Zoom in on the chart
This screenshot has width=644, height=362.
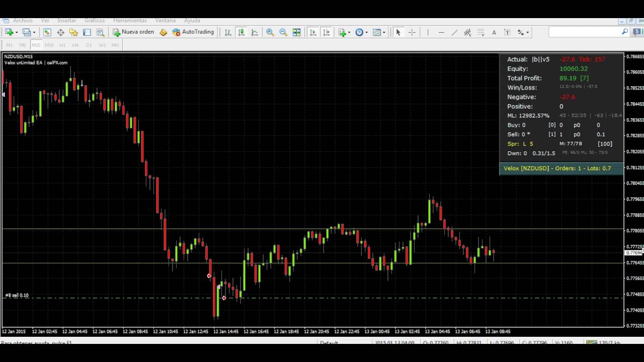(270, 32)
